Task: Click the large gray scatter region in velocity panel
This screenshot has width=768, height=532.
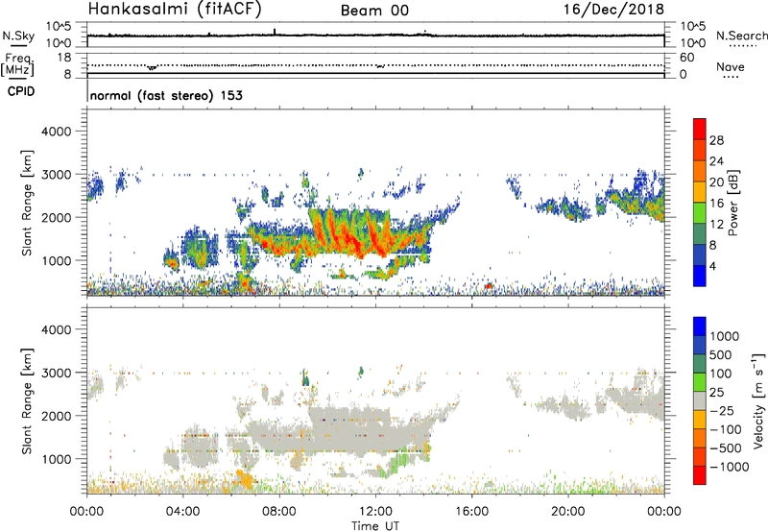Action: 343,431
